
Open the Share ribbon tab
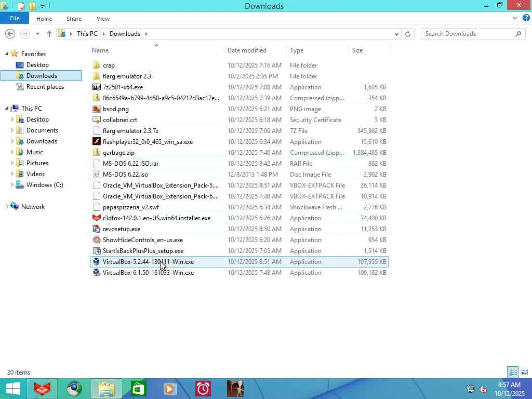(x=74, y=19)
